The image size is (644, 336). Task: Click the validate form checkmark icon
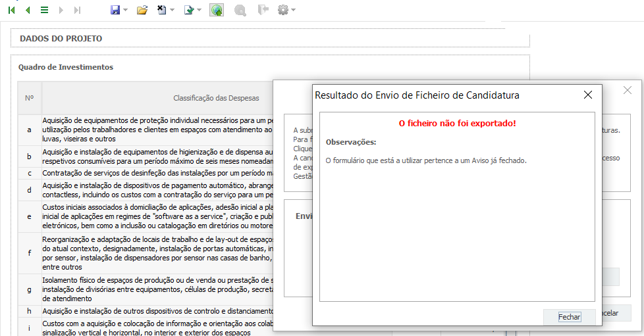pos(189,10)
